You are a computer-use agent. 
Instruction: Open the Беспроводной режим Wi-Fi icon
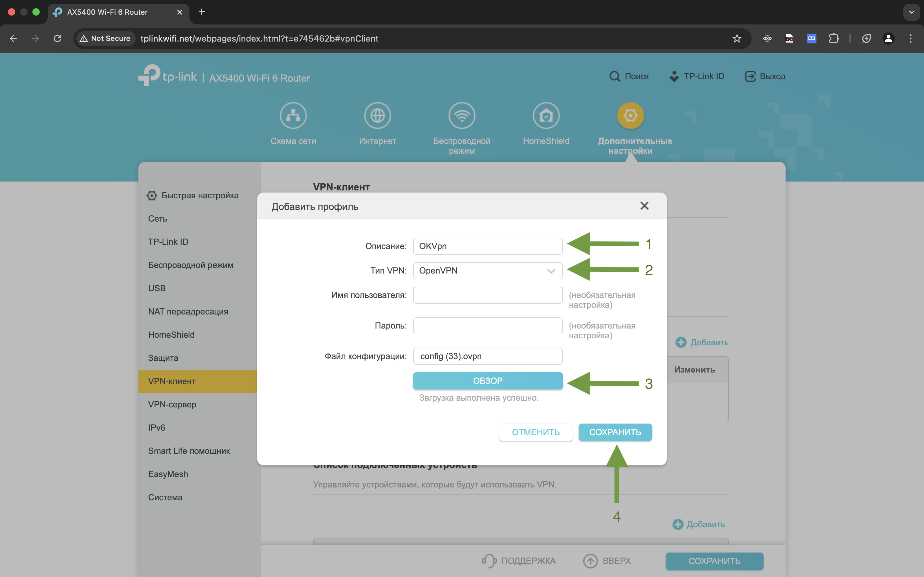462,116
